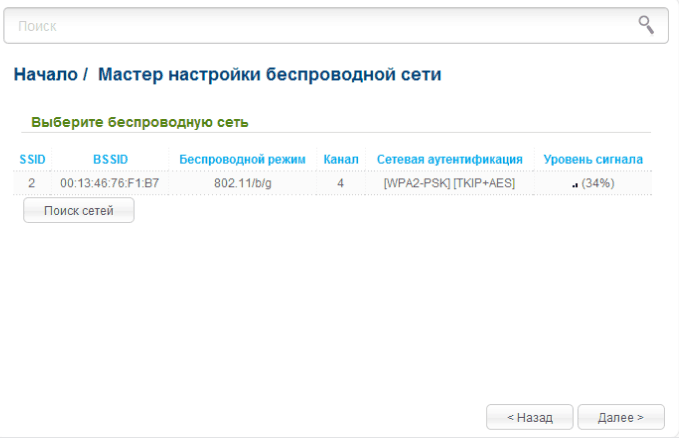This screenshot has width=679, height=438.
Task: Focus the Поиск search field
Action: tap(336, 26)
